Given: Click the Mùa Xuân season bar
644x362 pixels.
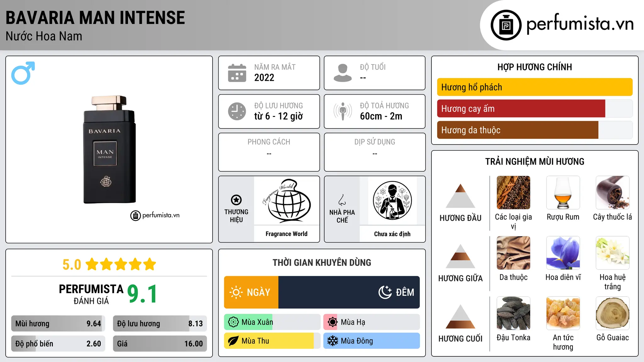Looking at the screenshot, I should (272, 322).
